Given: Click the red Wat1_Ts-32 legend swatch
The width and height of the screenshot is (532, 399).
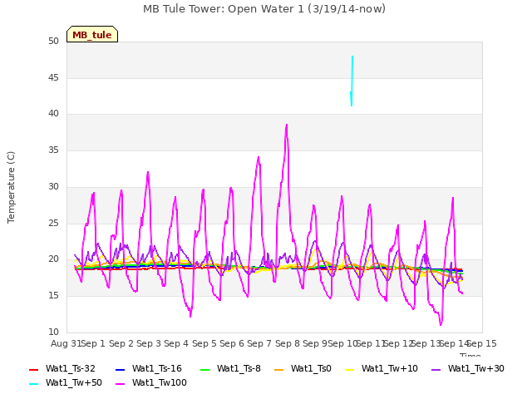Looking at the screenshot, I should [x=34, y=370].
